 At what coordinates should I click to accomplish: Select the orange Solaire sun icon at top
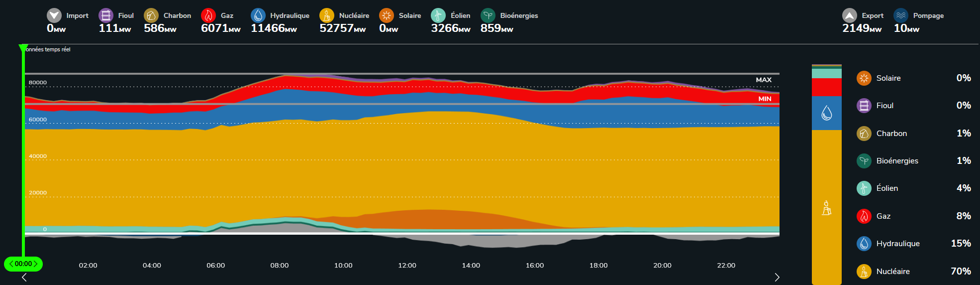tap(387, 15)
